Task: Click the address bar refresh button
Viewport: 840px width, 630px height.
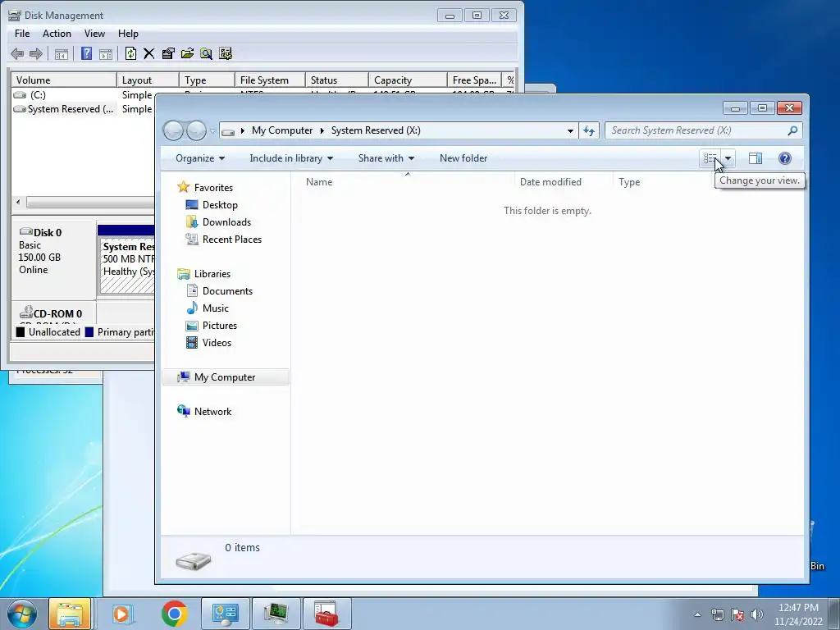Action: click(589, 130)
